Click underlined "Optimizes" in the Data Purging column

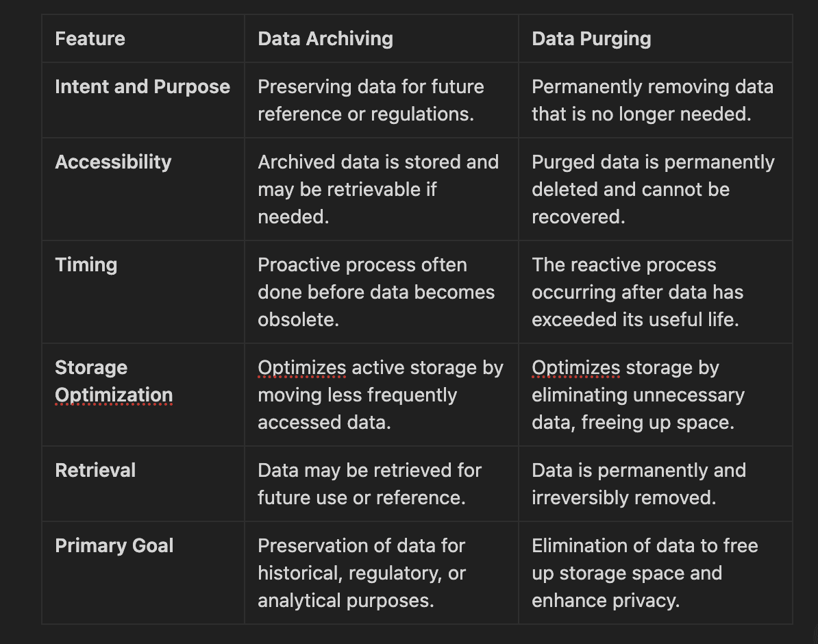[575, 368]
